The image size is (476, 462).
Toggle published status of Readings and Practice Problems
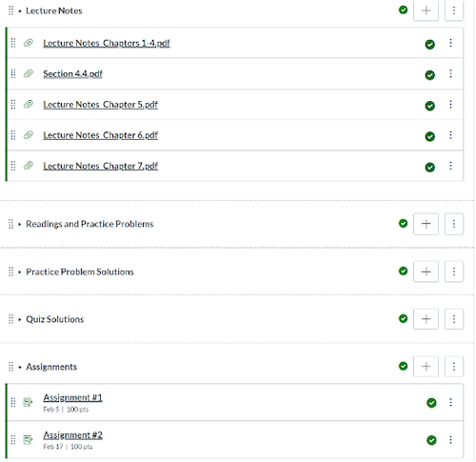click(x=403, y=223)
